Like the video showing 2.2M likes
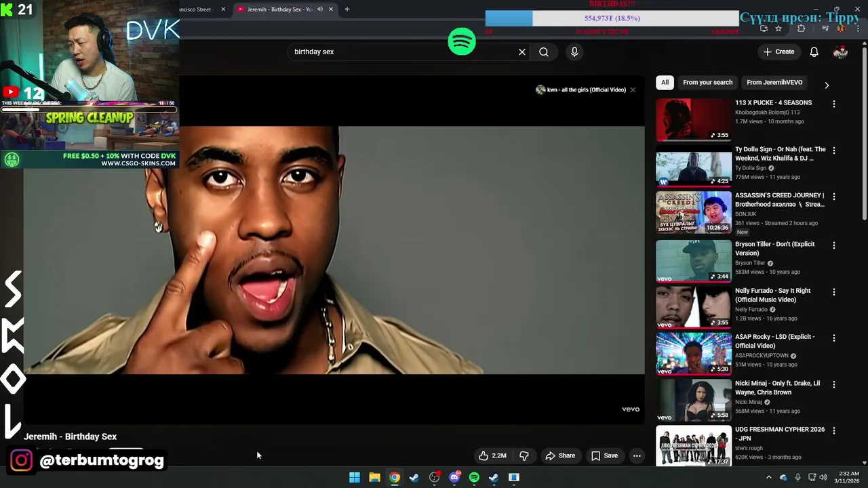The height and width of the screenshot is (488, 868). 492,455
